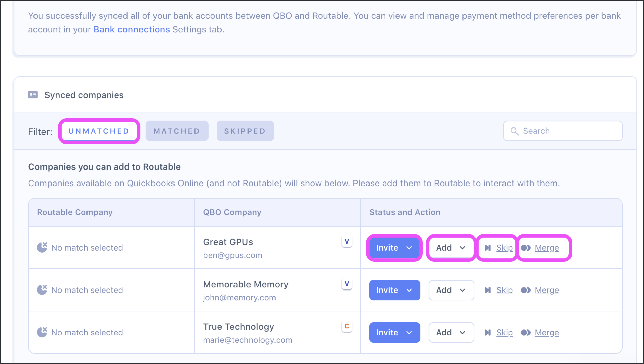Focus the Search companies field
Viewport: 644px width, 364px height.
[x=563, y=131]
